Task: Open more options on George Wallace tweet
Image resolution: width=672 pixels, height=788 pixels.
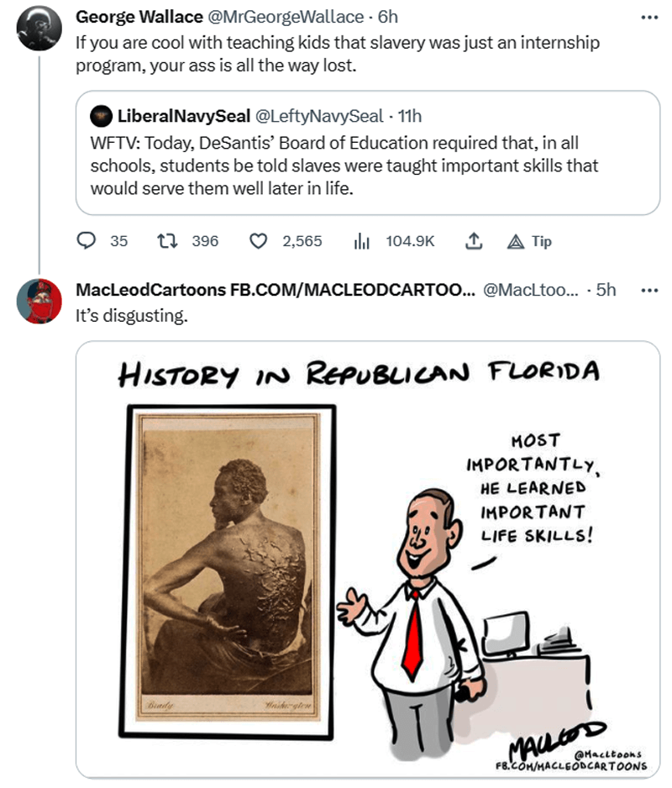Action: coord(649,18)
